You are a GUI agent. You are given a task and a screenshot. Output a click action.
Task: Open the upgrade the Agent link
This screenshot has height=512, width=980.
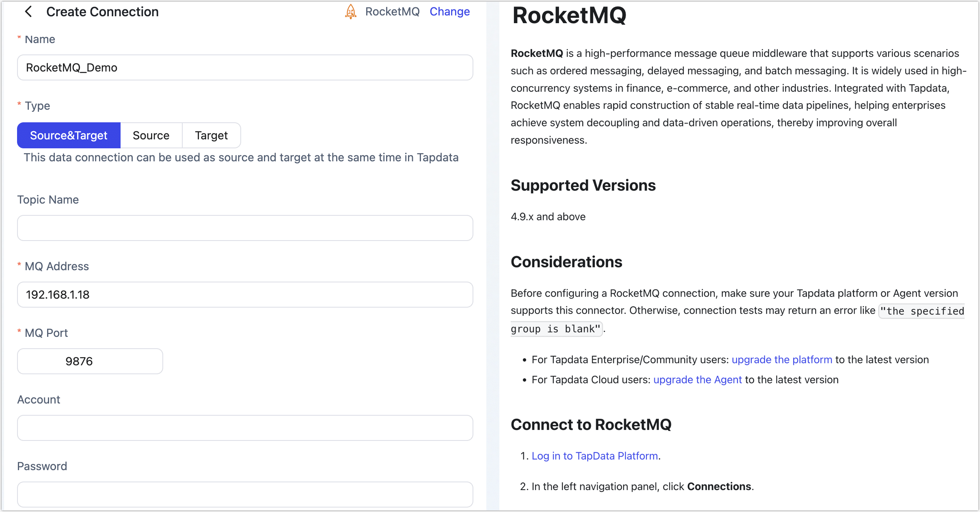[697, 380]
